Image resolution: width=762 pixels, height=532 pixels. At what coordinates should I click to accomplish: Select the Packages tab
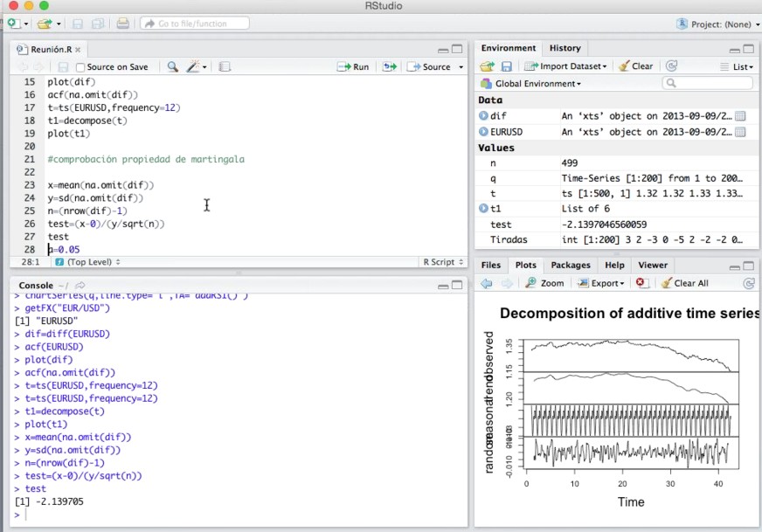tap(571, 266)
